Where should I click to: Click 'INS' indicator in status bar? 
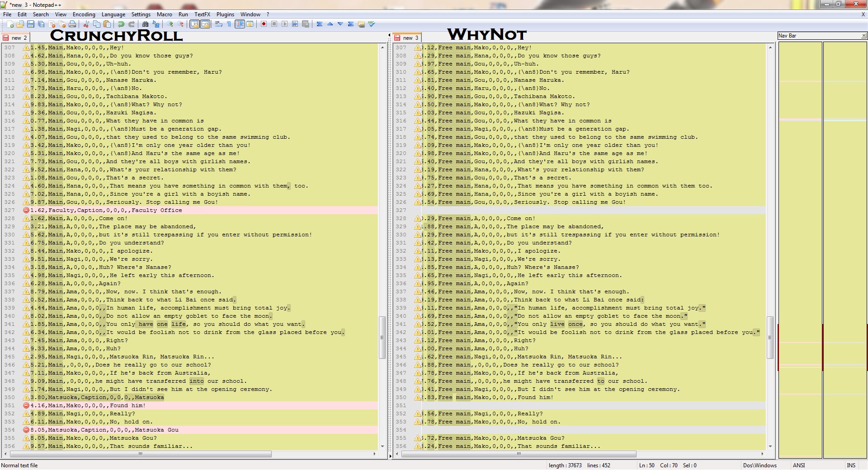(x=851, y=465)
